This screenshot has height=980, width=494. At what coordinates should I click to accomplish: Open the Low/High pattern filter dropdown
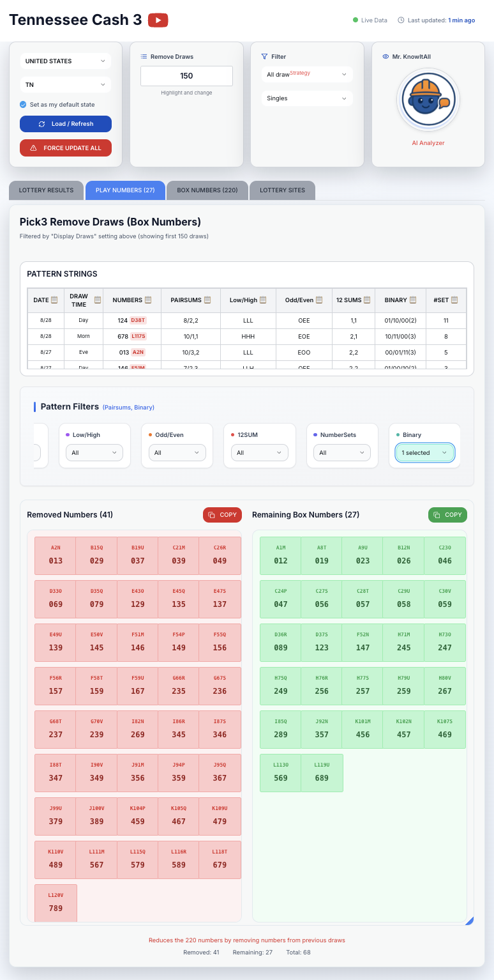(x=94, y=452)
